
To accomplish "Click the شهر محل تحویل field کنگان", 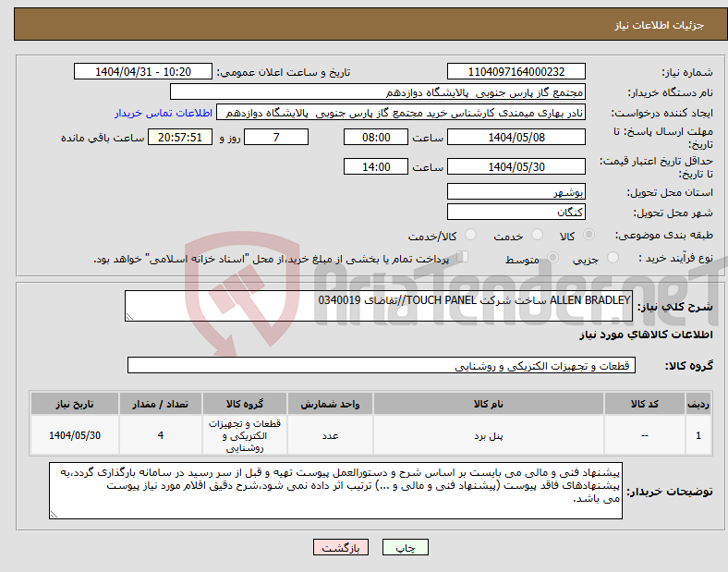I will [x=516, y=212].
